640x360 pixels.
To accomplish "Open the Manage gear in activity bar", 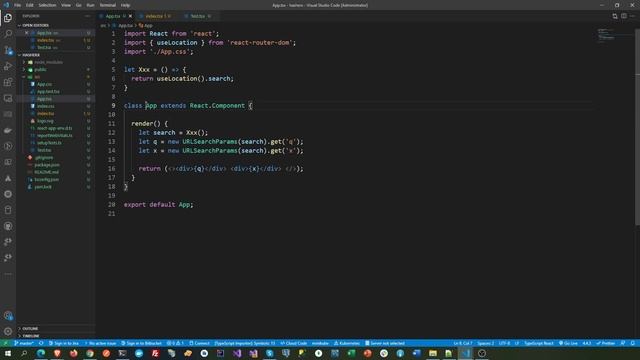I will point(8,331).
